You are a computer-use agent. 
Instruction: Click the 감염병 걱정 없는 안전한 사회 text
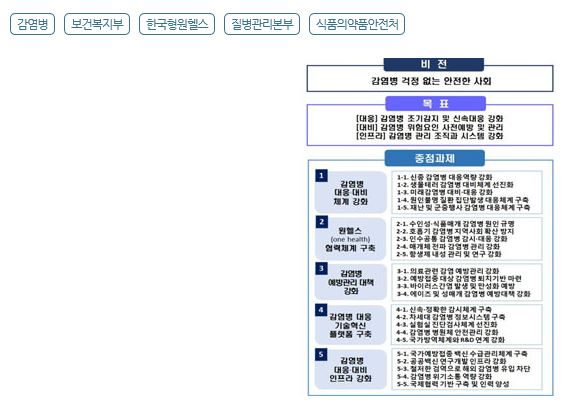431,81
